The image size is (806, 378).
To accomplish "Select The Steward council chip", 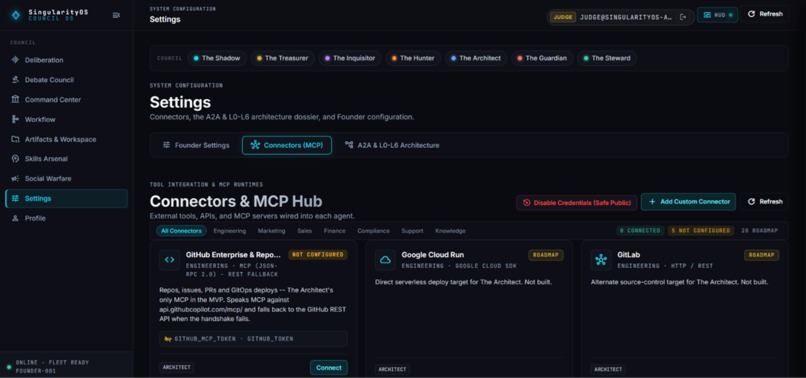I will [607, 58].
